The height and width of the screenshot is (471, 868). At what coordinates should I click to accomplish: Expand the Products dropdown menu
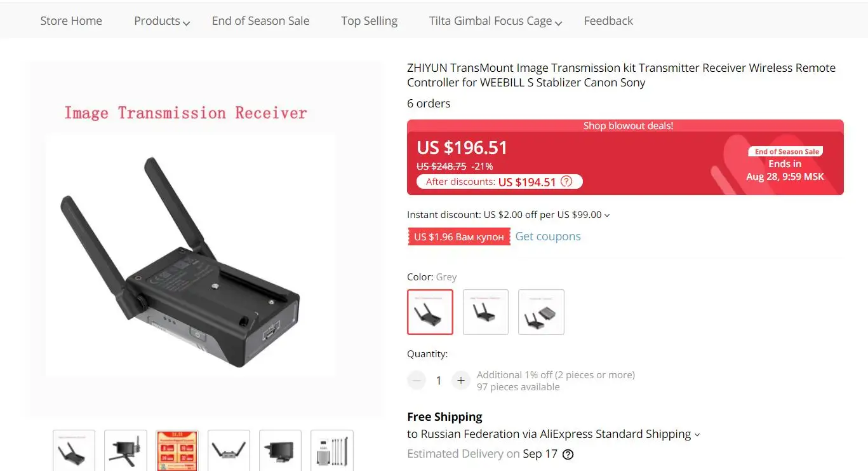coord(162,21)
